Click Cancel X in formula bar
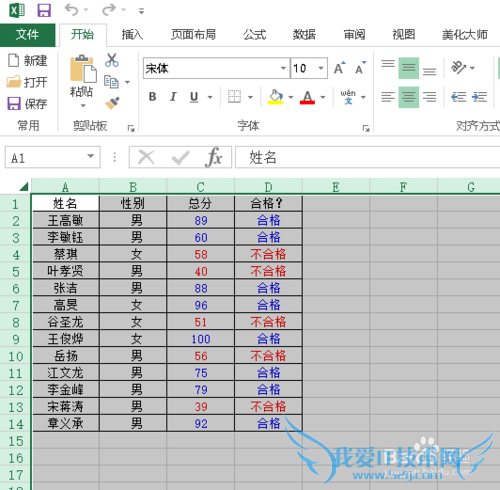 (x=146, y=157)
